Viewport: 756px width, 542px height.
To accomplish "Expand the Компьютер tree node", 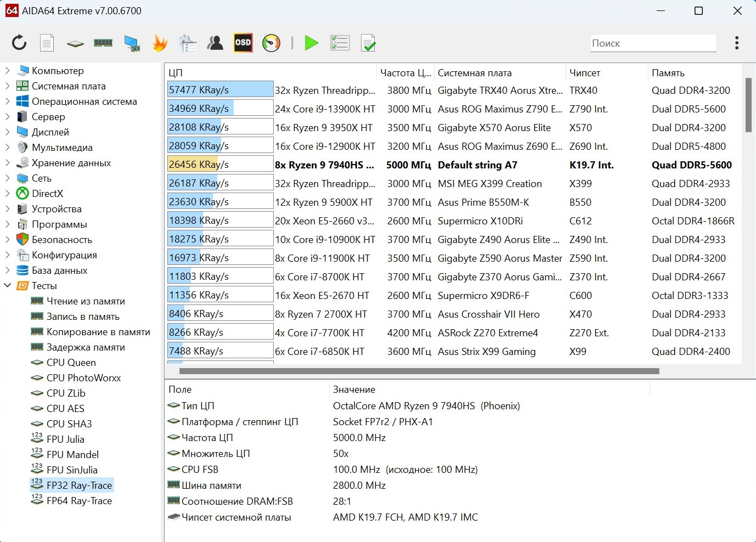I will click(8, 71).
